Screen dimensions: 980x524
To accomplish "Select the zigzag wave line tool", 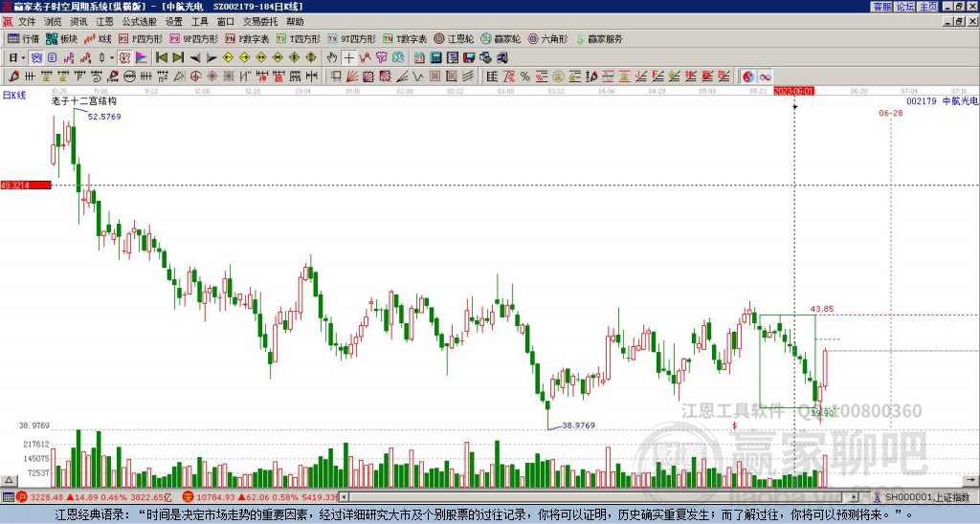I will pos(418,76).
